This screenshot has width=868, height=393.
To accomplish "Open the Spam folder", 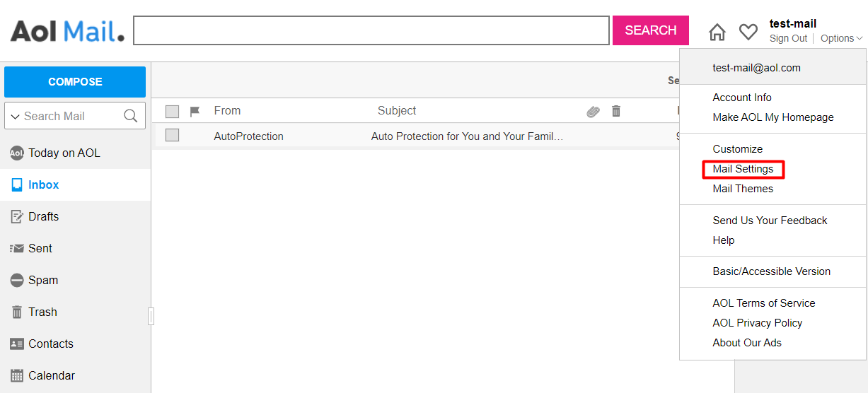I will [42, 280].
